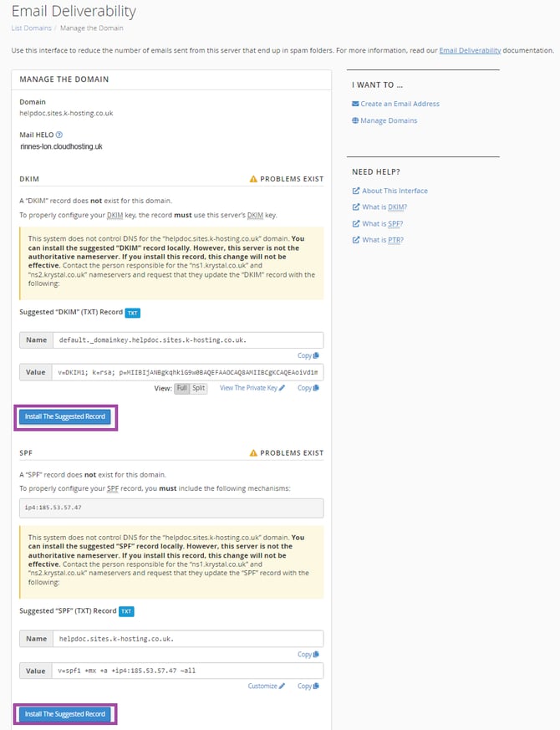This screenshot has width=560, height=730.
Task: Click the globe icon beside Manage Domains
Action: (355, 120)
